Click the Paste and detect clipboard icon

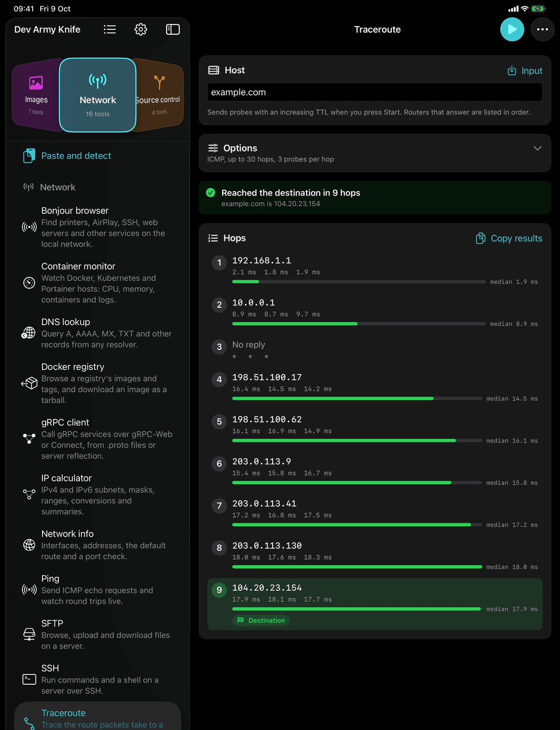click(x=29, y=156)
